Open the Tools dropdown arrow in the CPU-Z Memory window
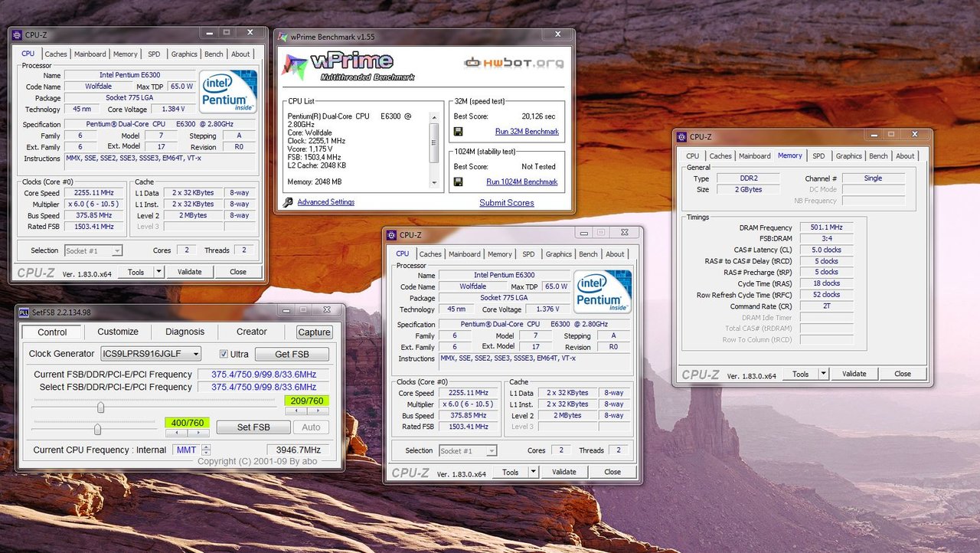Image resolution: width=980 pixels, height=553 pixels. (824, 374)
